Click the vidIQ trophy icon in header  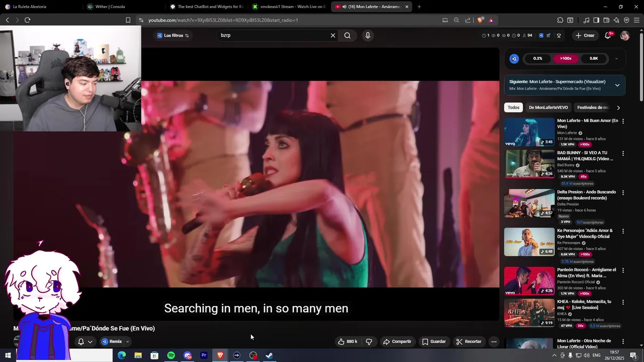tap(558, 35)
